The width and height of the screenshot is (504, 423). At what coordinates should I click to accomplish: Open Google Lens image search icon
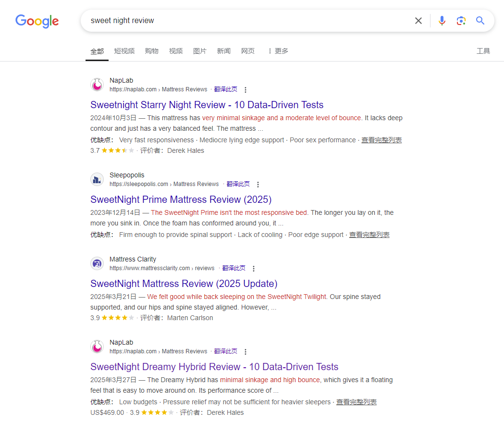click(461, 21)
